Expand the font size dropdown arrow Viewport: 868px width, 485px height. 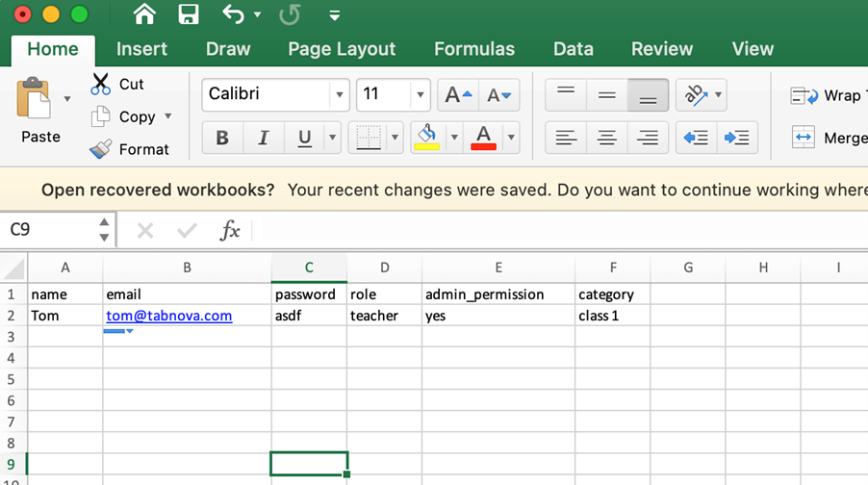(421, 94)
